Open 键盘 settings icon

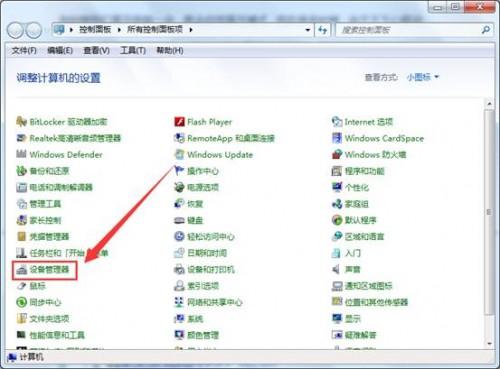tap(179, 220)
